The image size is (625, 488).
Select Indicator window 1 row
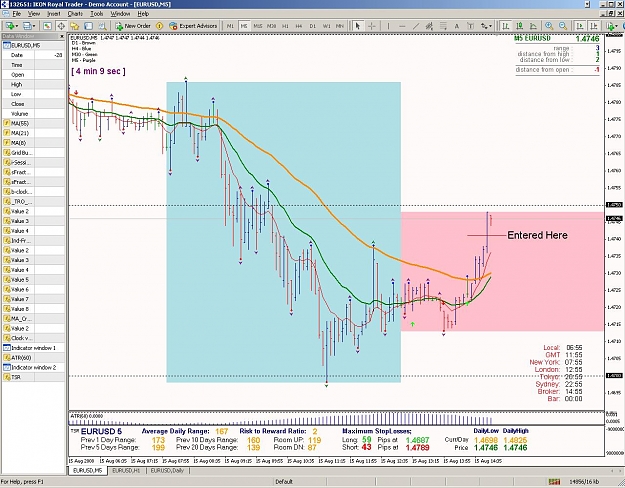coord(33,348)
